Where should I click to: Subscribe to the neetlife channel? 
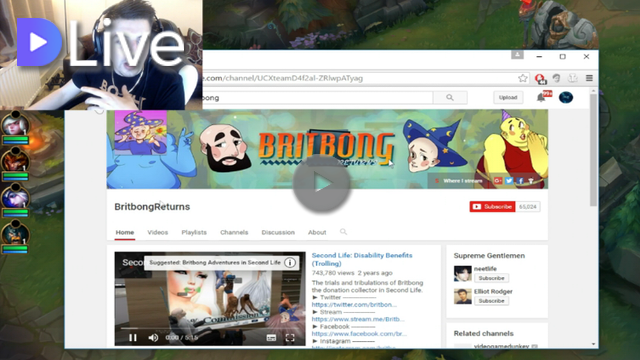[491, 278]
